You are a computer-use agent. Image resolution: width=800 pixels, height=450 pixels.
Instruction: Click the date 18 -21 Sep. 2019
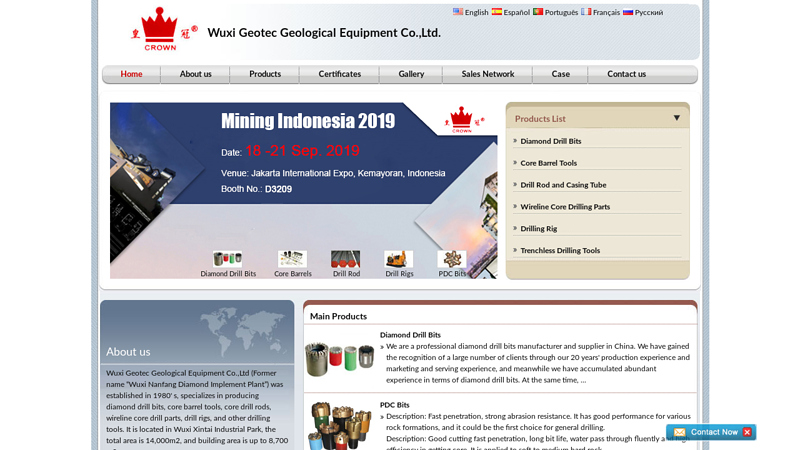[302, 151]
